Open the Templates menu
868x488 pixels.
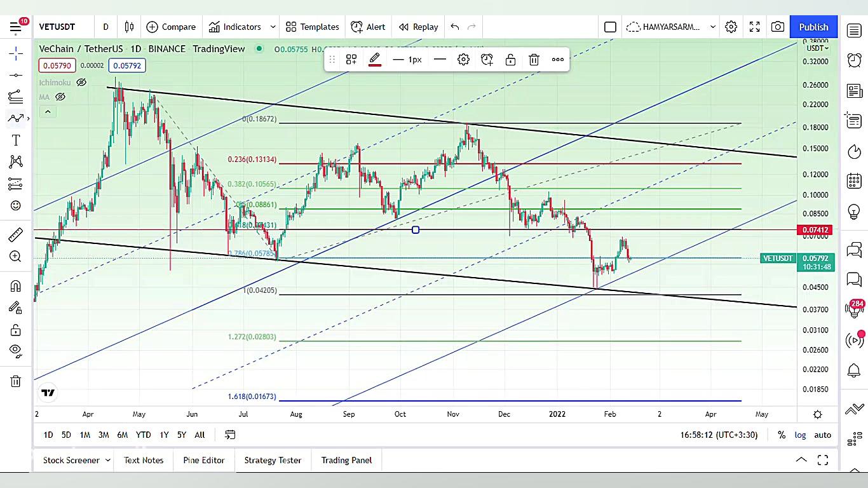(x=312, y=27)
